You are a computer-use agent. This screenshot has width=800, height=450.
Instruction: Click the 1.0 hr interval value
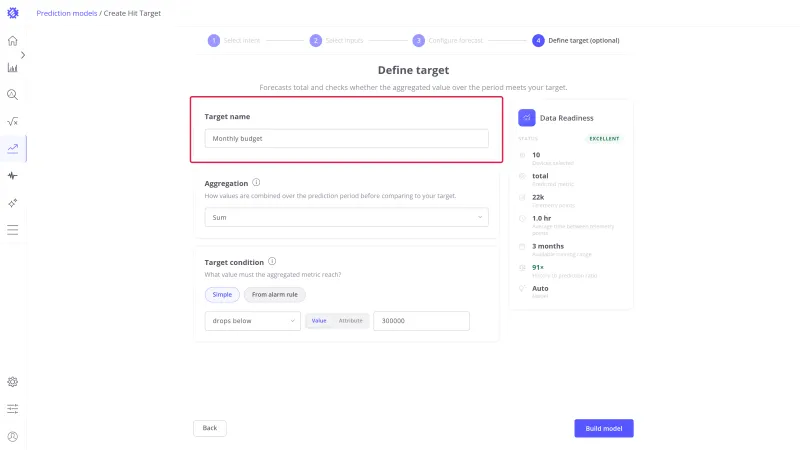541,218
